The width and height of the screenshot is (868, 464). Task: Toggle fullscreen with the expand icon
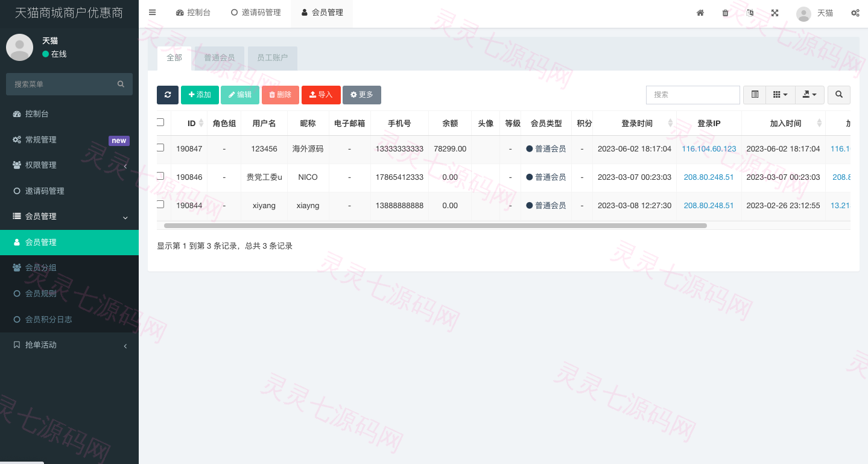pyautogui.click(x=775, y=13)
